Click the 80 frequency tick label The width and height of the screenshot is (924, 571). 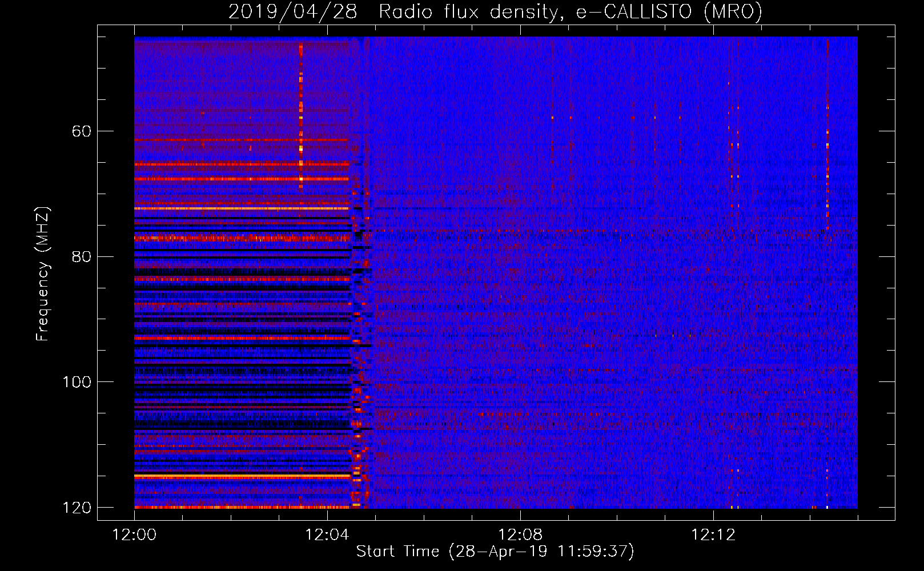pos(81,256)
